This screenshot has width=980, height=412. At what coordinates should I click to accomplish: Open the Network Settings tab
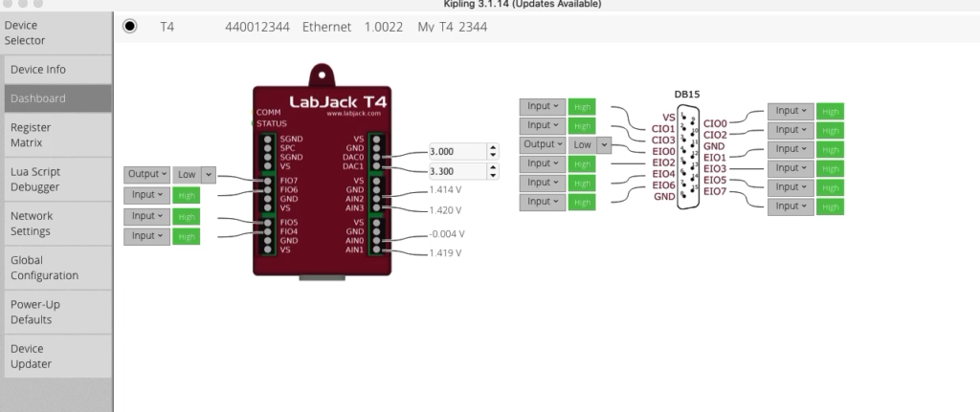click(58, 224)
